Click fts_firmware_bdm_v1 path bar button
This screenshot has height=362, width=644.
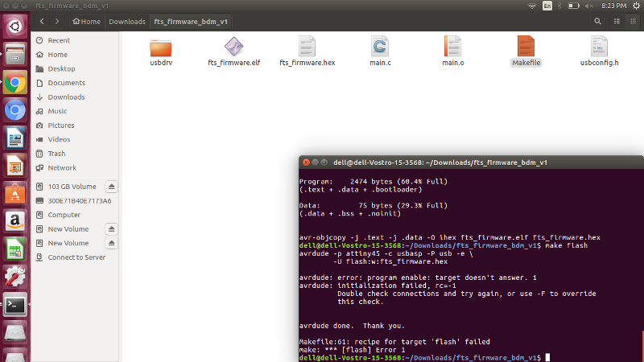pyautogui.click(x=191, y=22)
